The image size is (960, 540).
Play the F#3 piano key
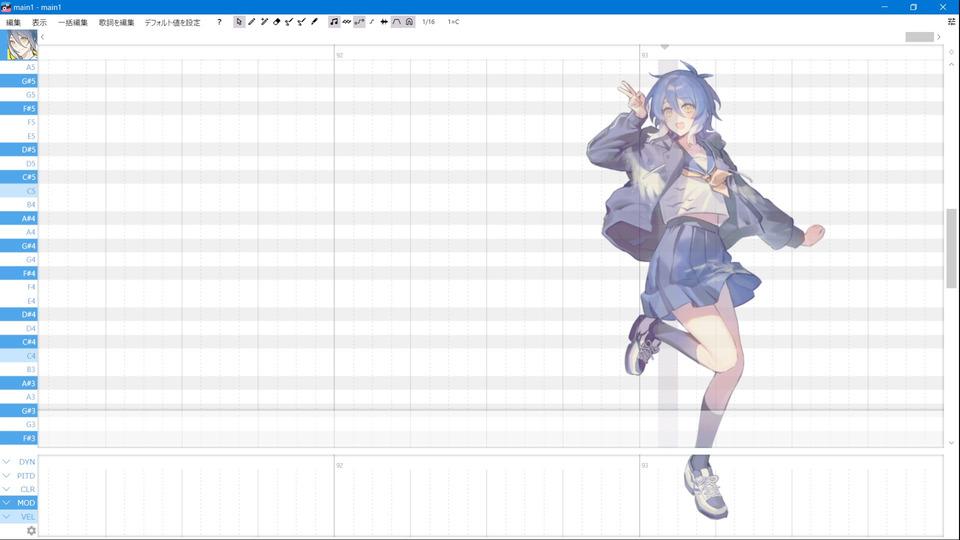[18, 438]
